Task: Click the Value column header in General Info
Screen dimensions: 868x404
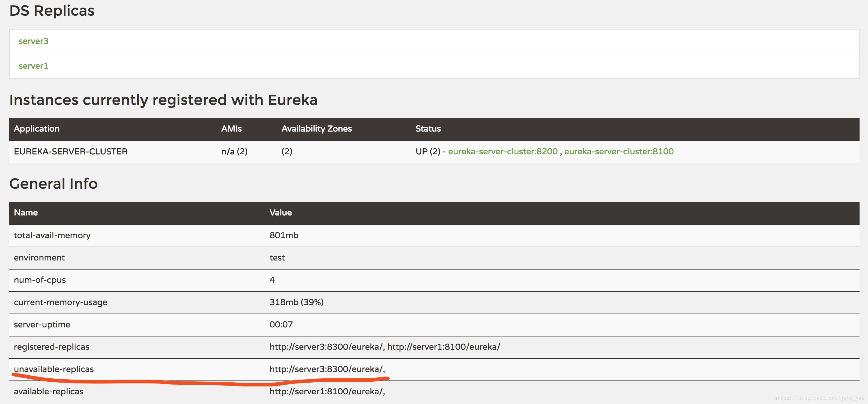Action: point(281,213)
